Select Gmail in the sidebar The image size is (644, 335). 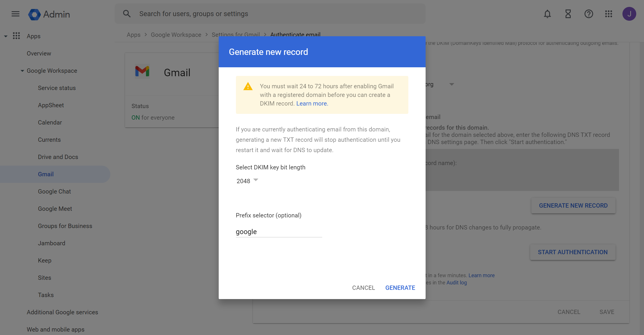pos(46,174)
